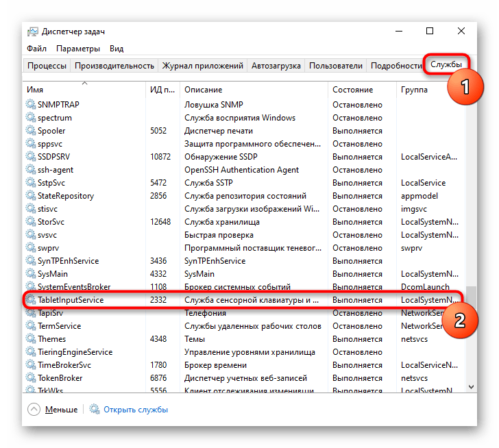The width and height of the screenshot is (499, 448).
Task: Click the Диспетчер печати description
Action: point(219,131)
